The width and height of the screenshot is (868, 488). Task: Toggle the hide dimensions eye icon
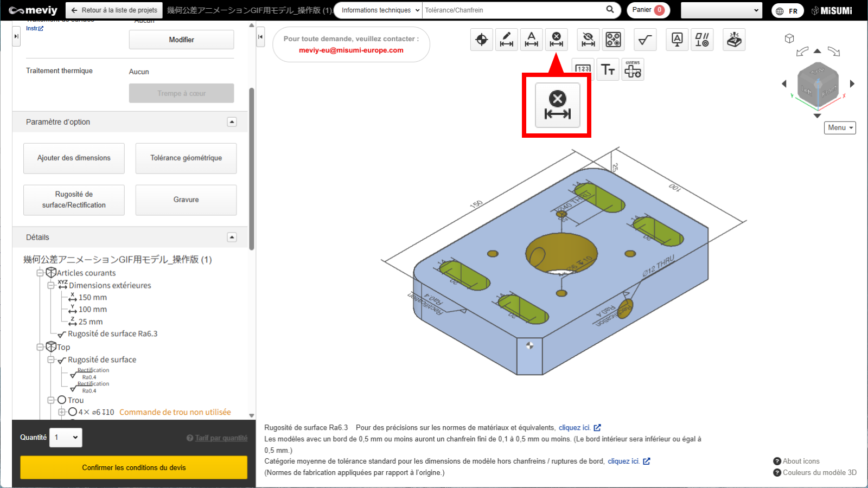coord(588,40)
